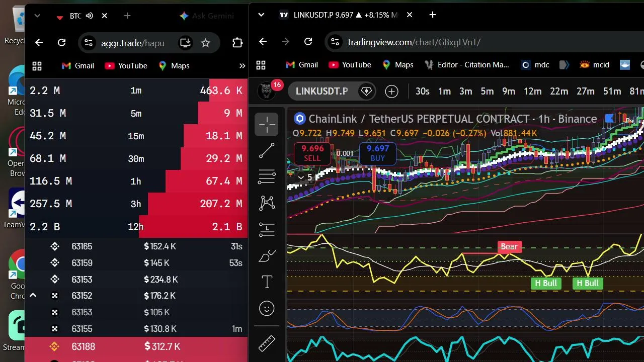Viewport: 644px width, 362px height.
Task: Mute the BTC tab audio
Action: (x=90, y=16)
